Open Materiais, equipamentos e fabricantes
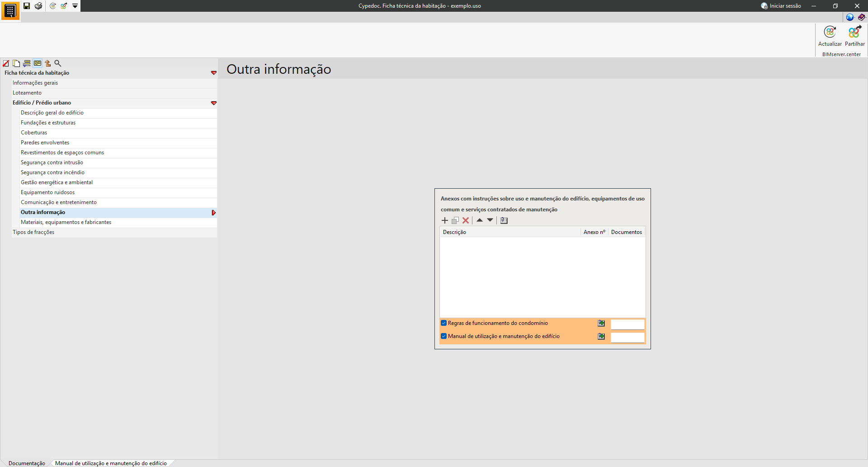 (118, 222)
